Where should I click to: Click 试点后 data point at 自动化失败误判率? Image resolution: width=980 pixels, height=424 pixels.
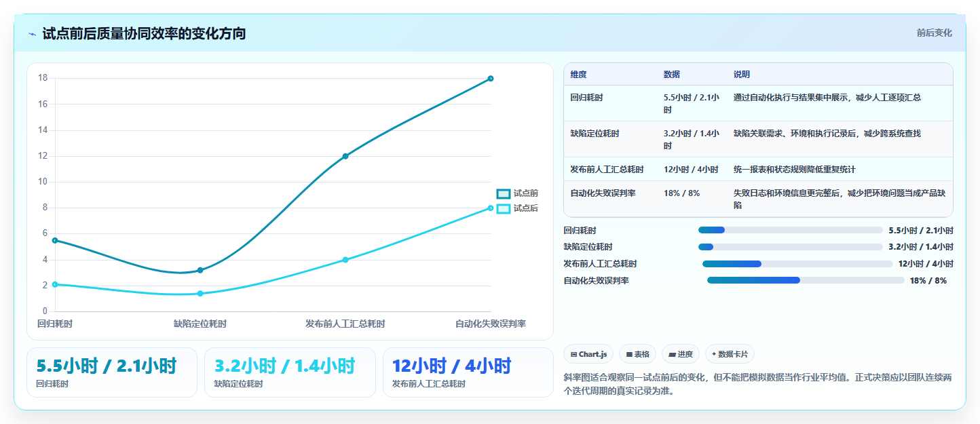click(x=491, y=208)
